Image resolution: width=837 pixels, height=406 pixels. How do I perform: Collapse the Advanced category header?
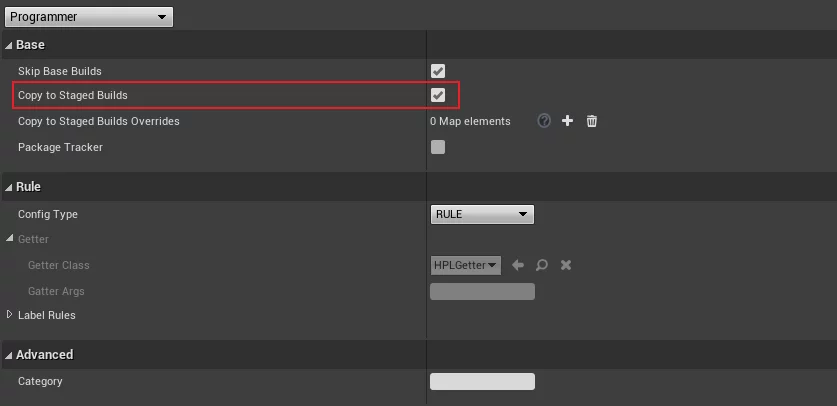9,355
